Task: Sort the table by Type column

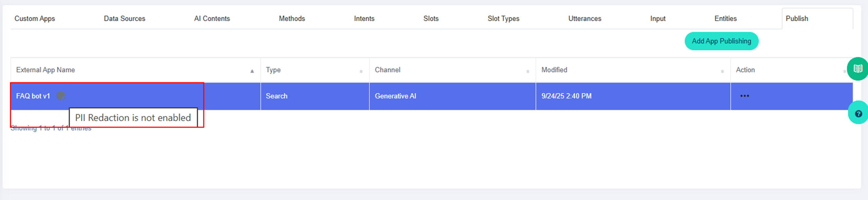Action: [x=361, y=71]
